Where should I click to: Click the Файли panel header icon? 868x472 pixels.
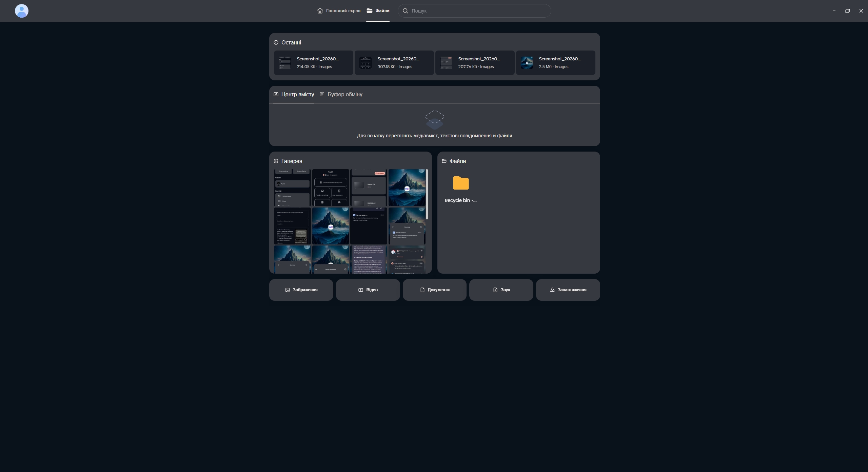coord(444,161)
